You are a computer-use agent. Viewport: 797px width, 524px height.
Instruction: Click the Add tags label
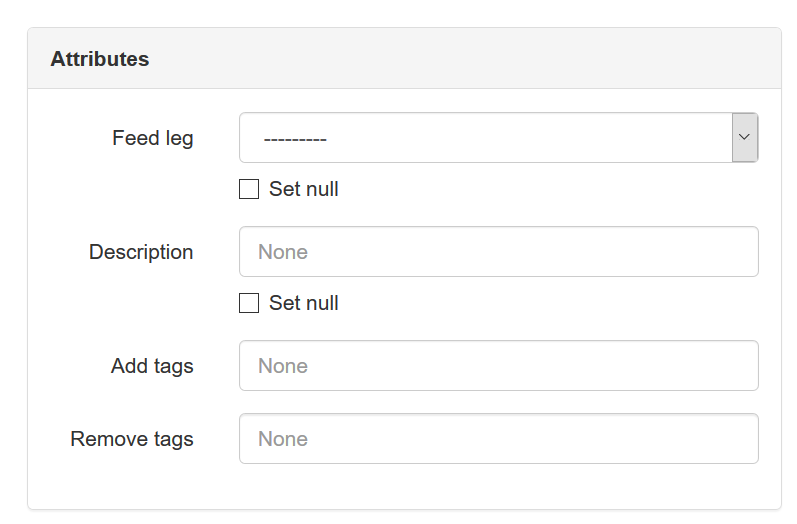tap(152, 366)
